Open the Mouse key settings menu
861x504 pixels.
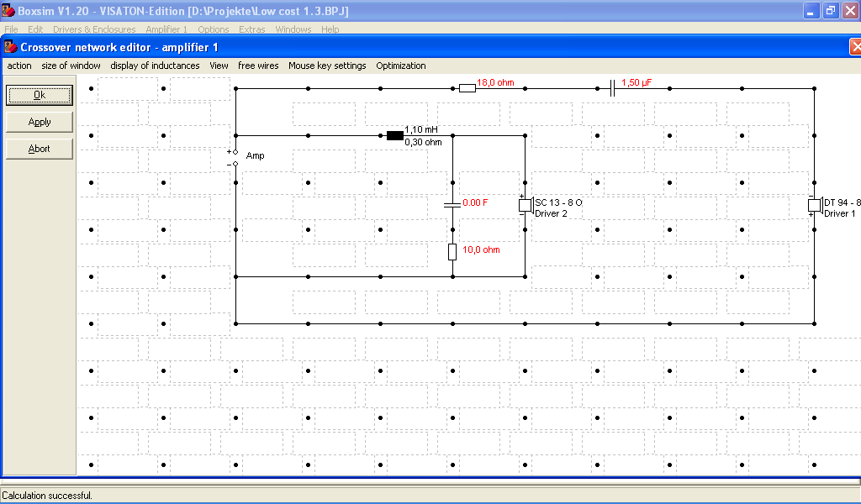point(327,66)
